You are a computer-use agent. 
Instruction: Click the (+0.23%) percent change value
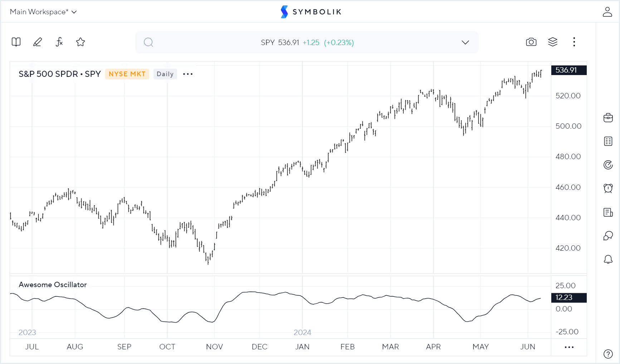tap(339, 43)
